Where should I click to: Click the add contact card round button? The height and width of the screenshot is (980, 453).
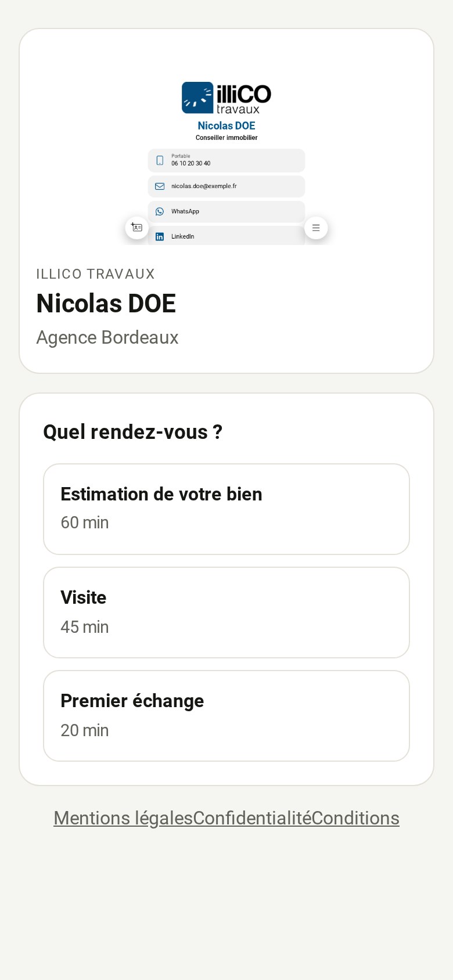pos(137,228)
